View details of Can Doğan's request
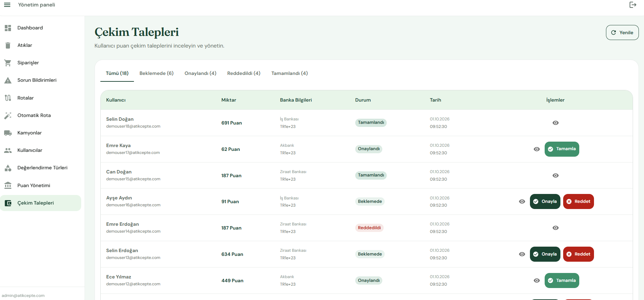This screenshot has height=300, width=644. [x=556, y=175]
